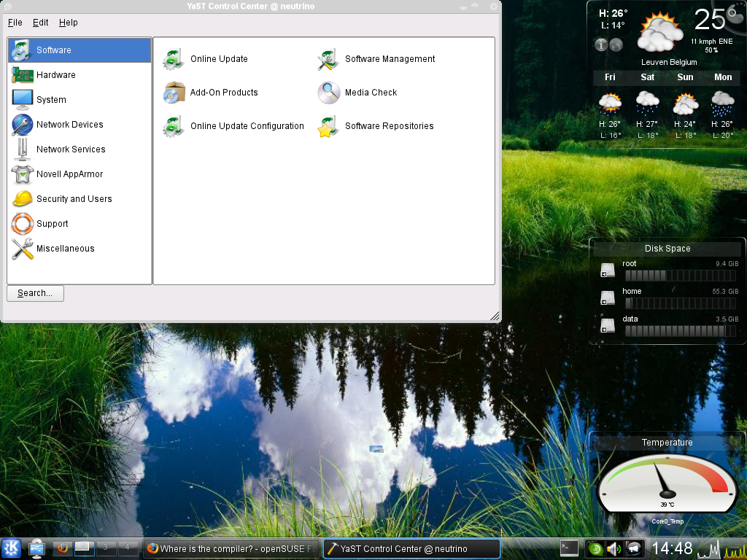Image resolution: width=747 pixels, height=560 pixels.
Task: Click the large current-weather sun and cloud icon
Action: [659, 32]
